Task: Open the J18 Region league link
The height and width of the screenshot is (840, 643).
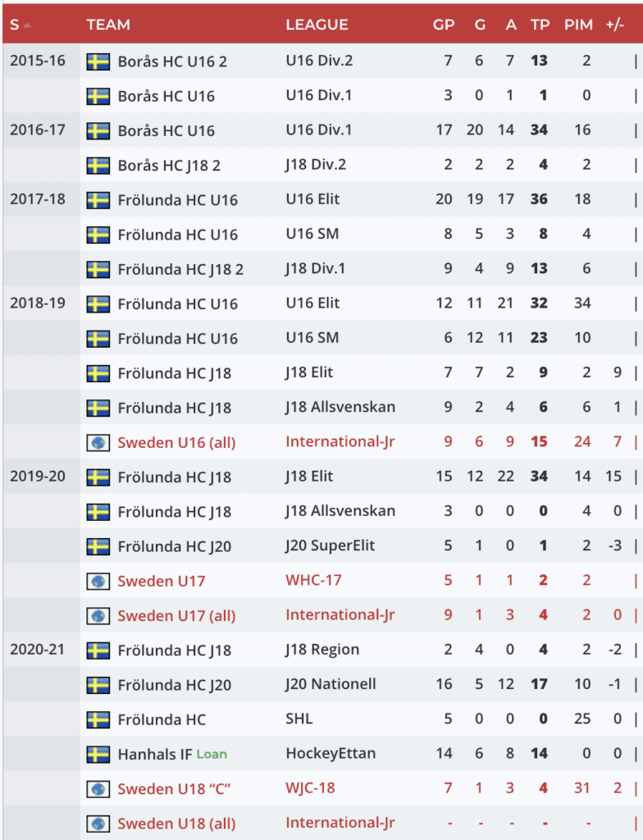Action: coord(322,650)
